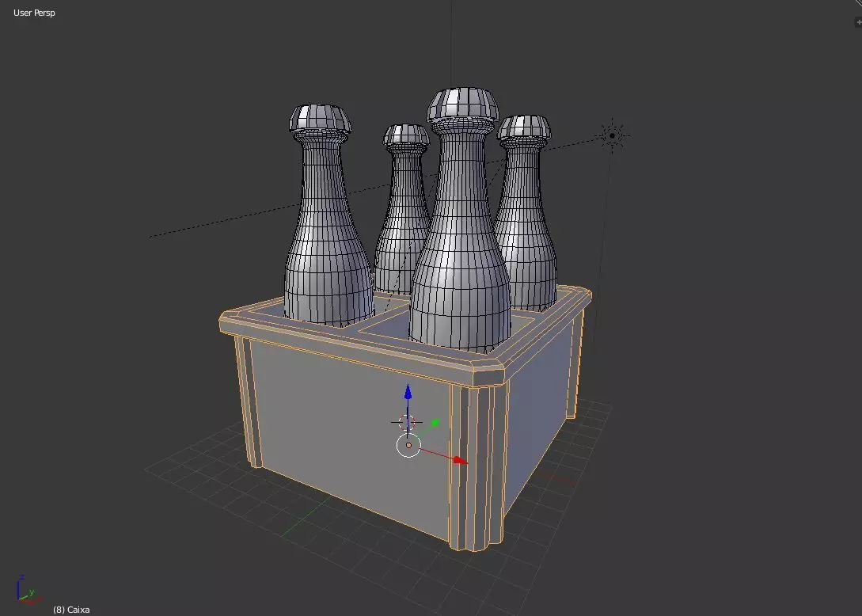Click the white circle at manipulator center
The height and width of the screenshot is (616, 862).
coord(408,445)
